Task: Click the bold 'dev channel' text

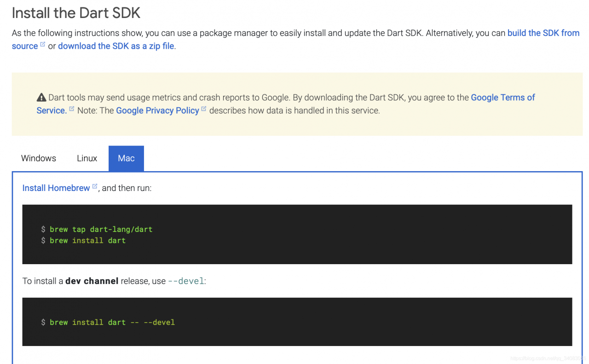Action: point(92,281)
